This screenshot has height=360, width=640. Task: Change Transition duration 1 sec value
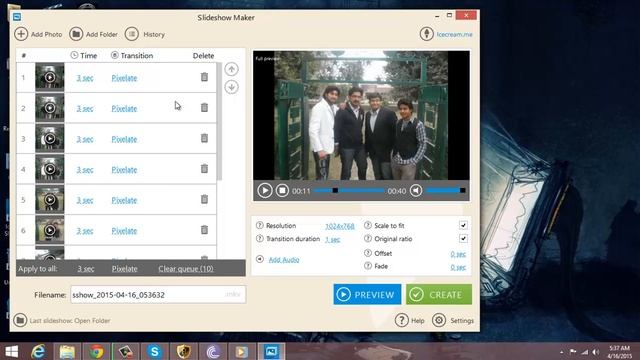(x=333, y=240)
